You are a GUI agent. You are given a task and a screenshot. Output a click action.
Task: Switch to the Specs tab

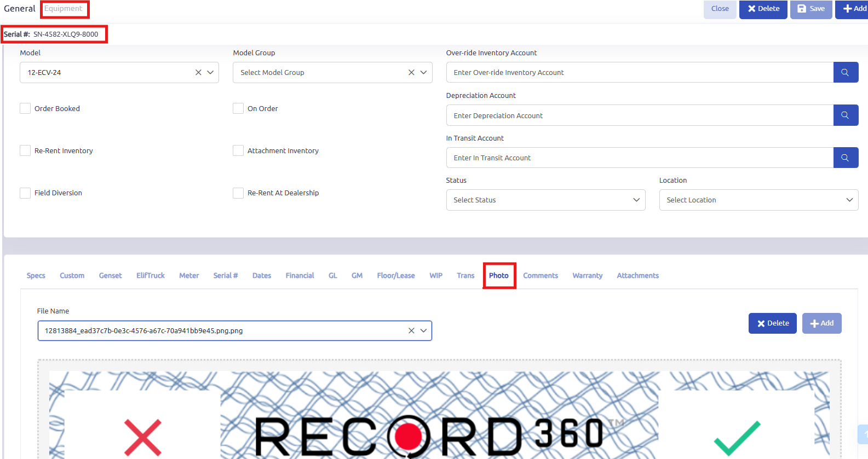tap(36, 276)
